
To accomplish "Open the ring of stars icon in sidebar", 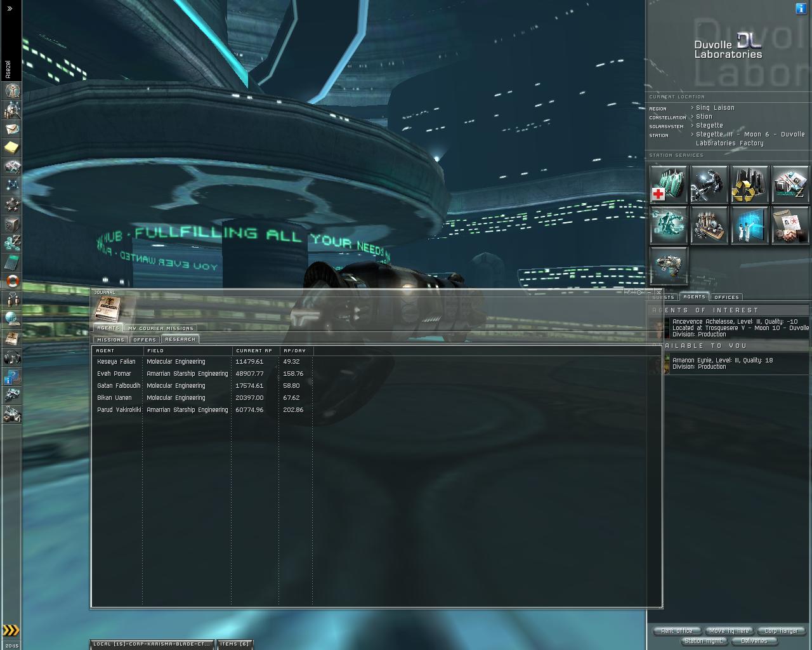I will (13, 205).
